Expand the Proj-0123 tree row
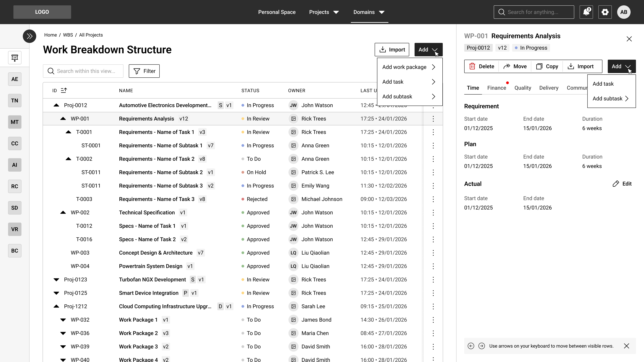Screen dimensions: 644x362 coord(57,280)
